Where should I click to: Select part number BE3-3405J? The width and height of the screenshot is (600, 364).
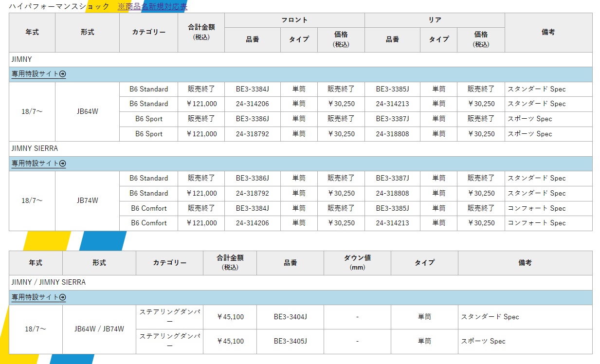[x=291, y=341]
